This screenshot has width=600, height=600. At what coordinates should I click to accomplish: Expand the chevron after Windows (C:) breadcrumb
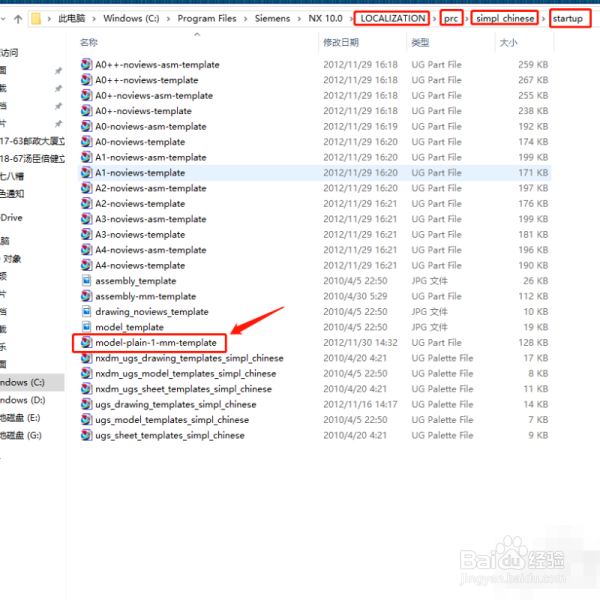(168, 19)
